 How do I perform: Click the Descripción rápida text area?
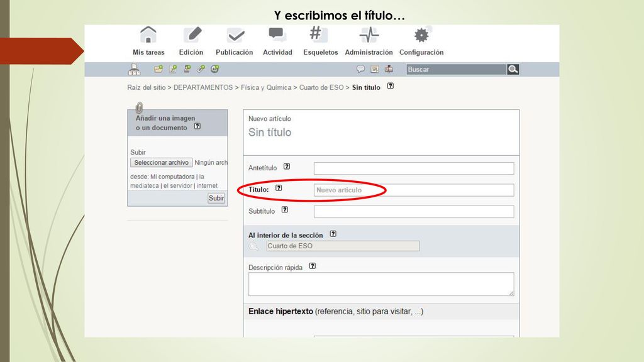(381, 284)
